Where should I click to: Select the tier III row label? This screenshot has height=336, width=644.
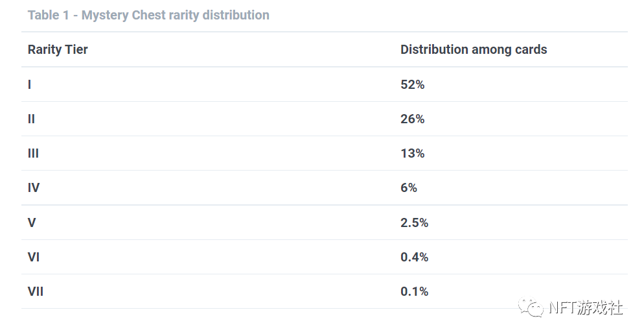[x=33, y=153]
